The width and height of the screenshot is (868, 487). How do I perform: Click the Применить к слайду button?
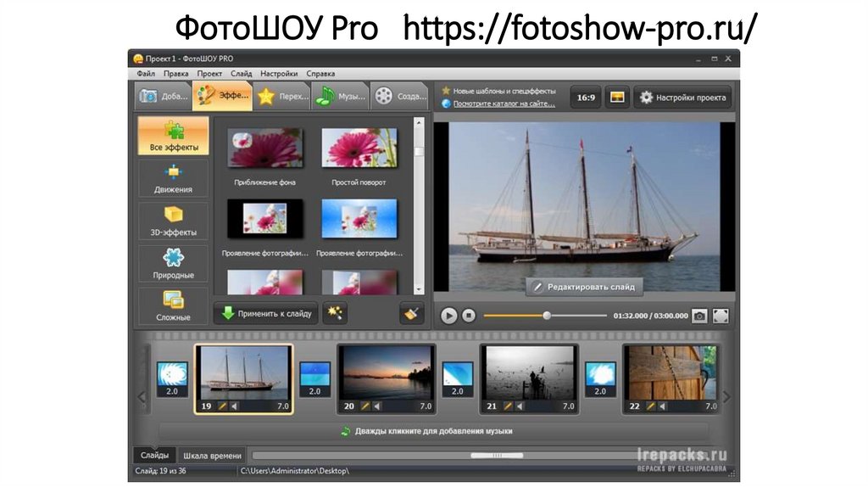(x=266, y=314)
